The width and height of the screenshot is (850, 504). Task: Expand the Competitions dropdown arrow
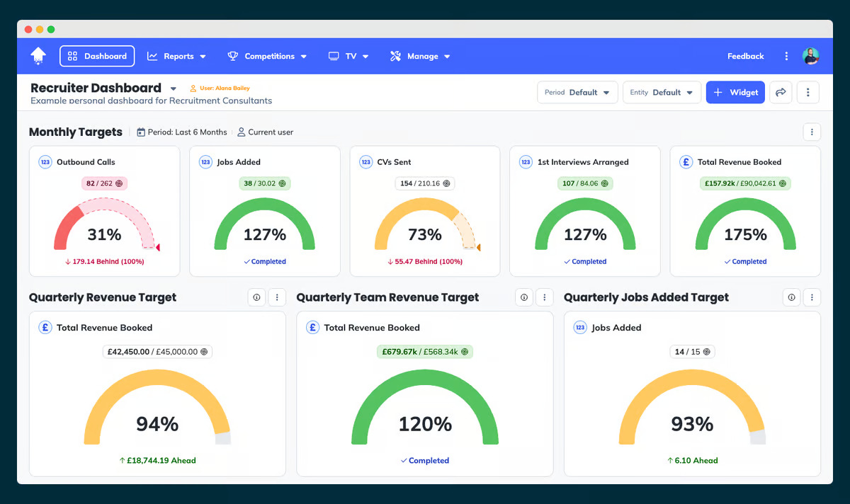pos(304,57)
